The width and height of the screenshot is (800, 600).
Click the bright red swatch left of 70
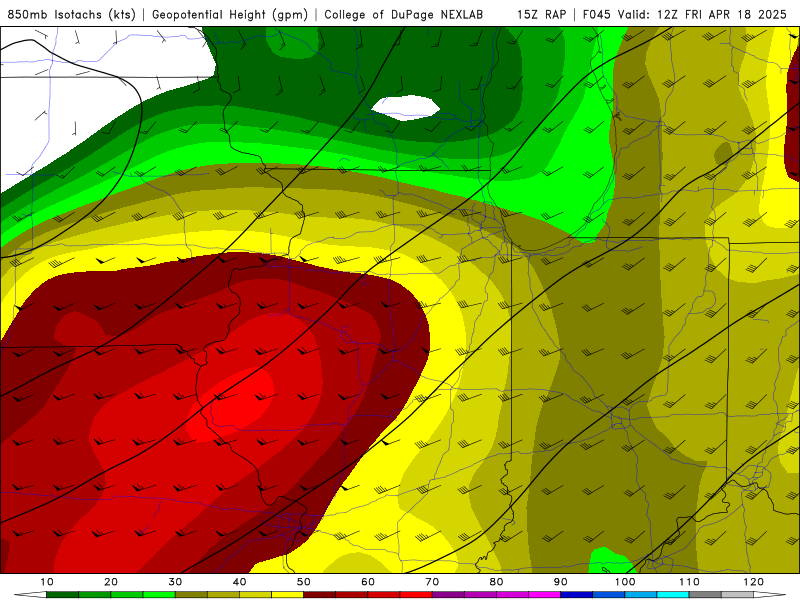tap(416, 595)
